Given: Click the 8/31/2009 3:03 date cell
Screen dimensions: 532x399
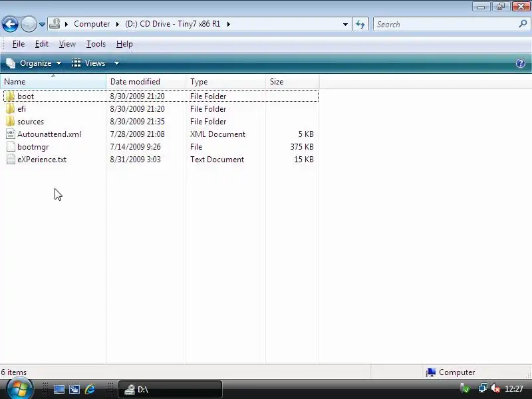Looking at the screenshot, I should (136, 159).
